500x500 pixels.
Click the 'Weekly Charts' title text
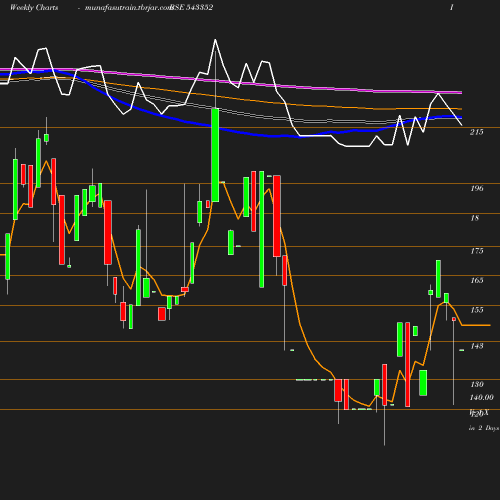[x=34, y=8]
